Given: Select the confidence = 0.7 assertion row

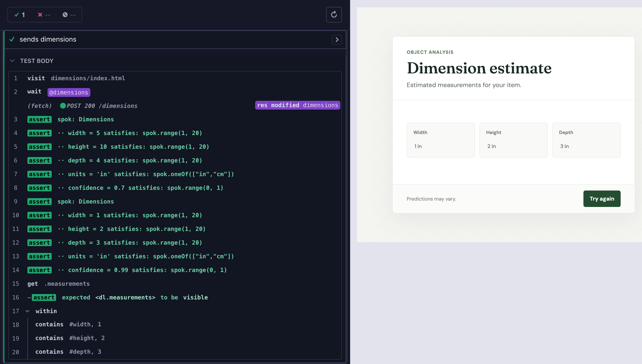Looking at the screenshot, I should [175, 188].
